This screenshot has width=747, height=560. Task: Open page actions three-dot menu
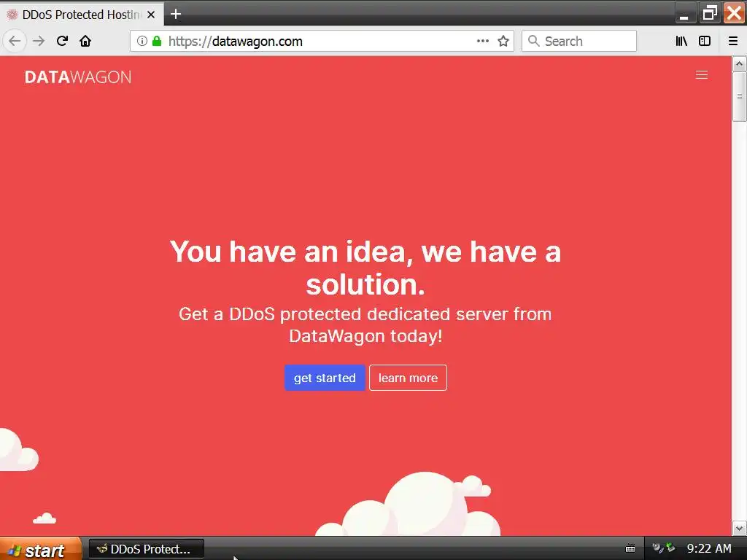pyautogui.click(x=483, y=42)
